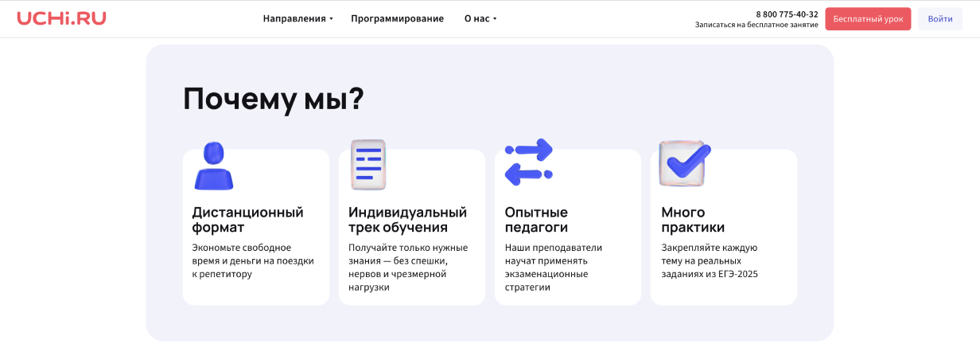Click the Много практики card title
The height and width of the screenshot is (352, 980).
pyautogui.click(x=693, y=220)
